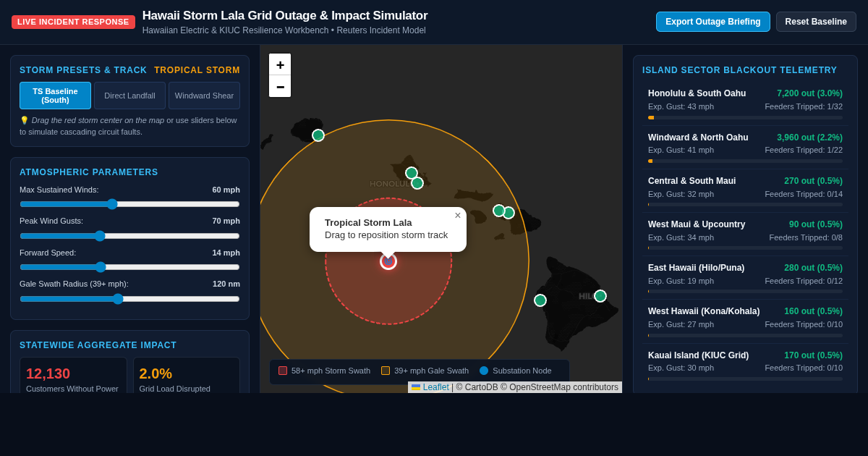Click the 12,130 customers without power value
This screenshot has width=868, height=456.
48,373
